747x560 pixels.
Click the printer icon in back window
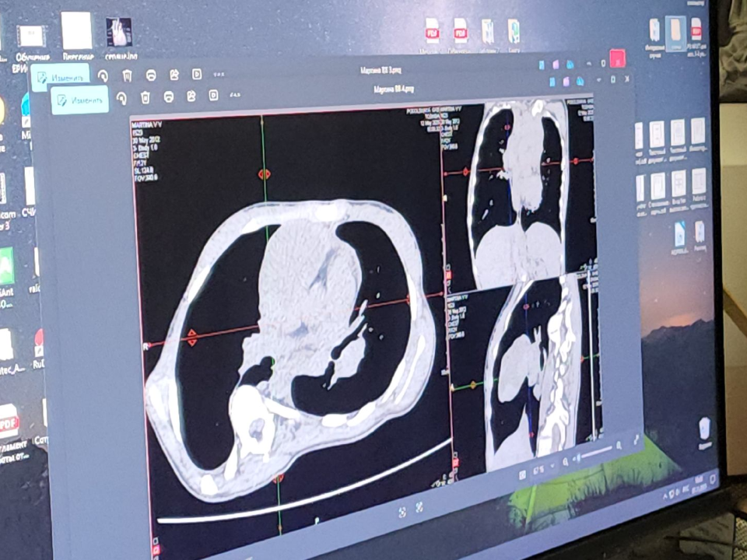point(151,75)
